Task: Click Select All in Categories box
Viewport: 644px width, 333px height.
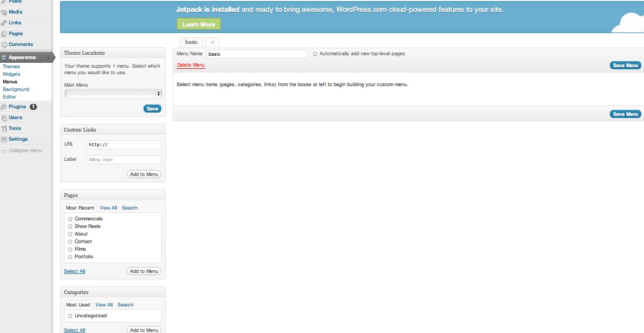Action: [74, 330]
